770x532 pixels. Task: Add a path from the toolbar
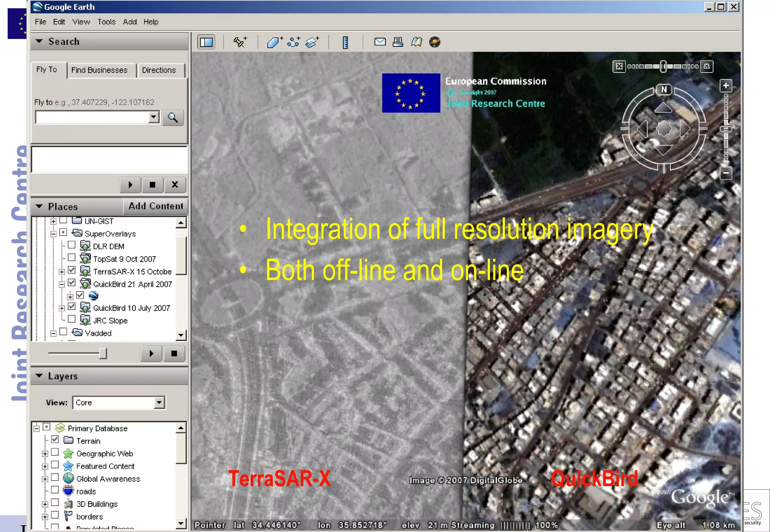pos(293,42)
